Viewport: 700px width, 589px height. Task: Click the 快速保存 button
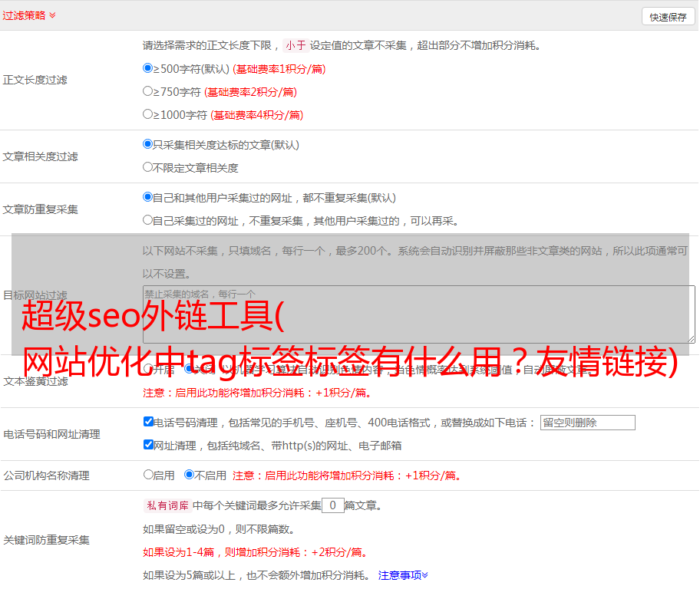668,17
